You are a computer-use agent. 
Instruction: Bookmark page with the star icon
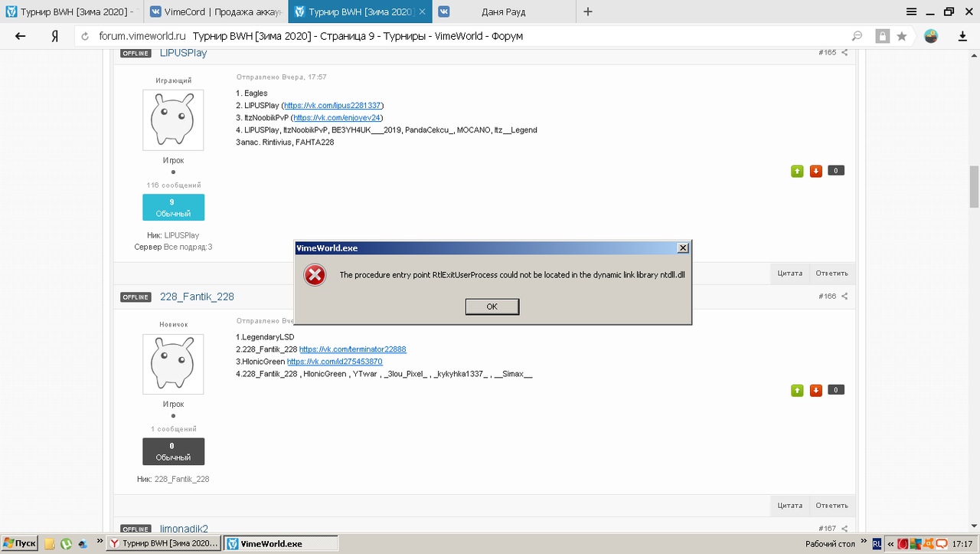[902, 36]
